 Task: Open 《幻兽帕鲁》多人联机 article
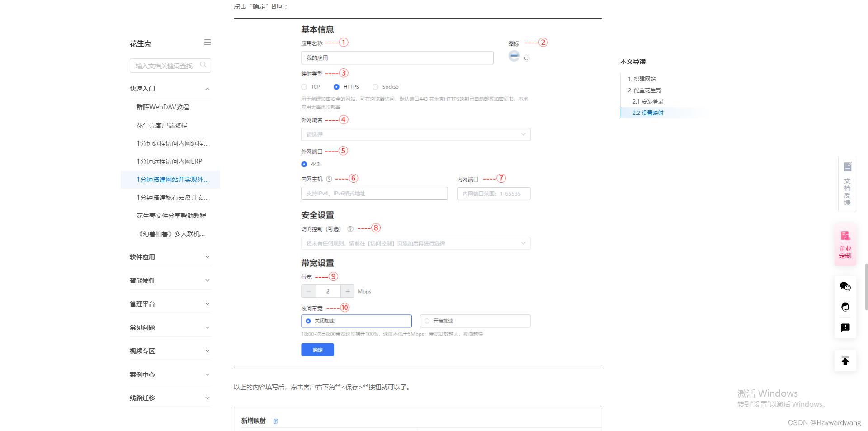tap(171, 234)
